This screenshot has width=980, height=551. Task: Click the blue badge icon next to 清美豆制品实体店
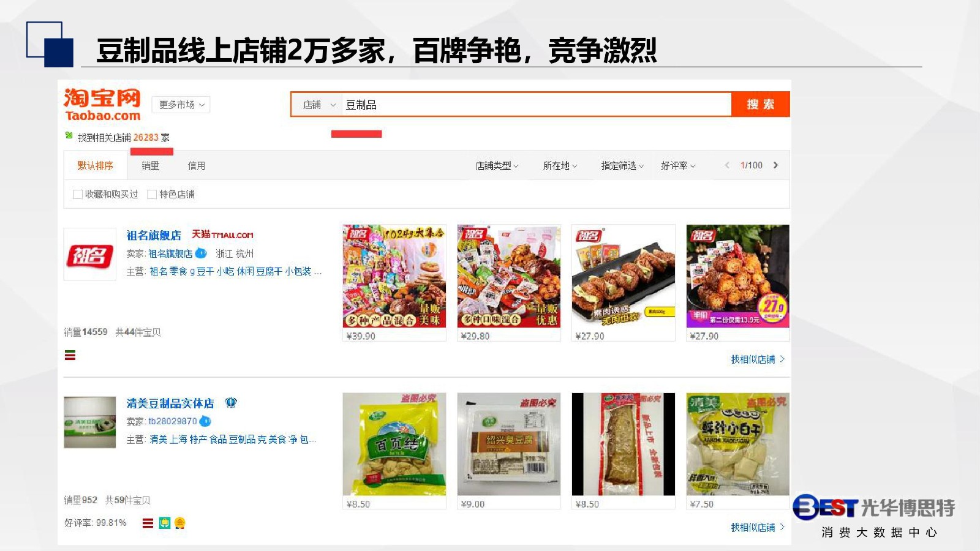coord(231,403)
